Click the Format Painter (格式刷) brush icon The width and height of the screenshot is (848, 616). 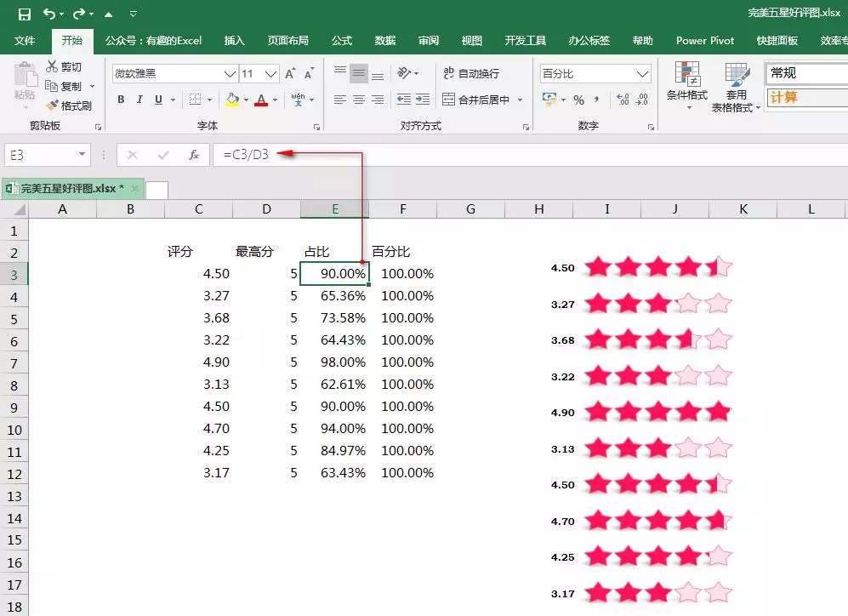pyautogui.click(x=53, y=106)
